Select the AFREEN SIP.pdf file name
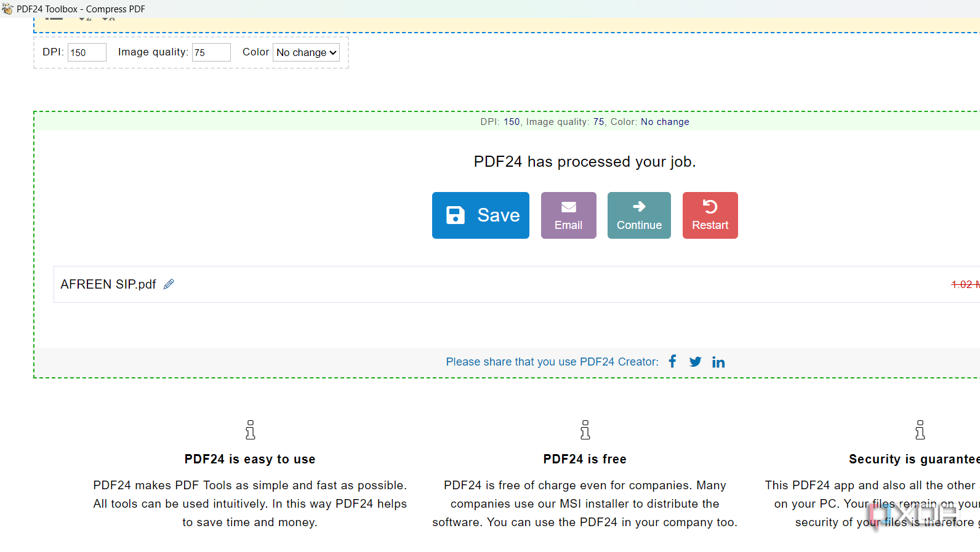The height and width of the screenshot is (552, 980). (x=108, y=284)
